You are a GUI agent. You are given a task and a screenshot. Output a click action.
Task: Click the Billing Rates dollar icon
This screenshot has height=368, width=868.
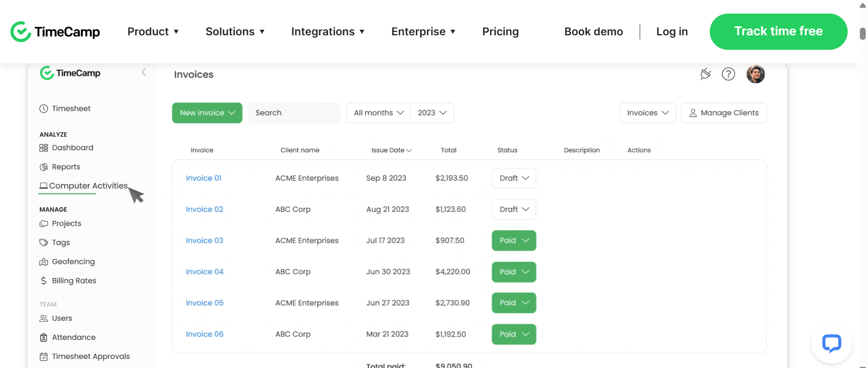(43, 281)
